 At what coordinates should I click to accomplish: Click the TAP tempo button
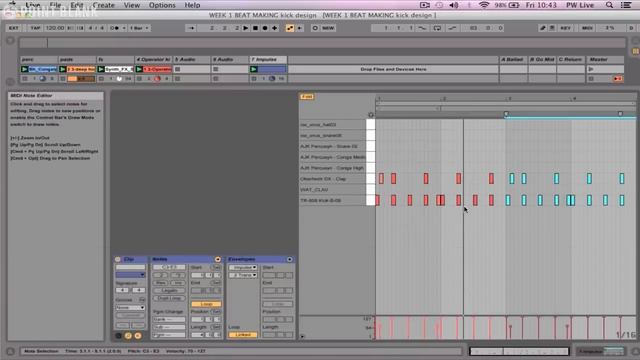point(36,28)
